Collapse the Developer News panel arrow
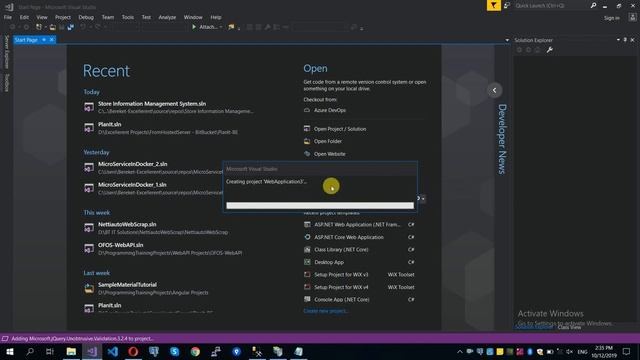This screenshot has height=360, width=640. click(494, 90)
